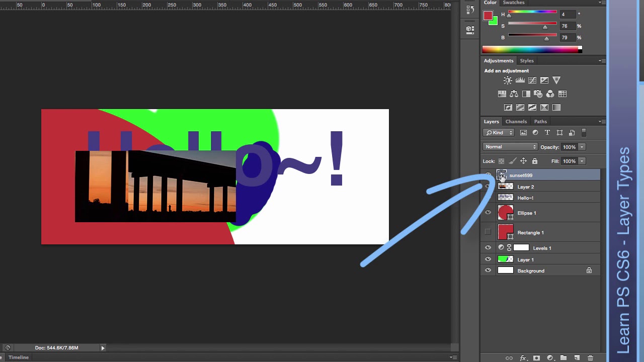The image size is (644, 362).
Task: Filter layers by smart objects
Action: [572, 133]
